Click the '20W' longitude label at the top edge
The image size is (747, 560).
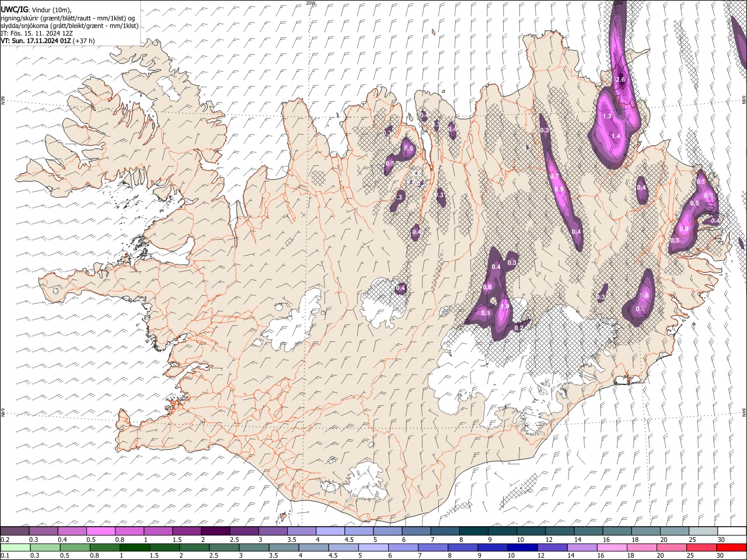coord(310,3)
